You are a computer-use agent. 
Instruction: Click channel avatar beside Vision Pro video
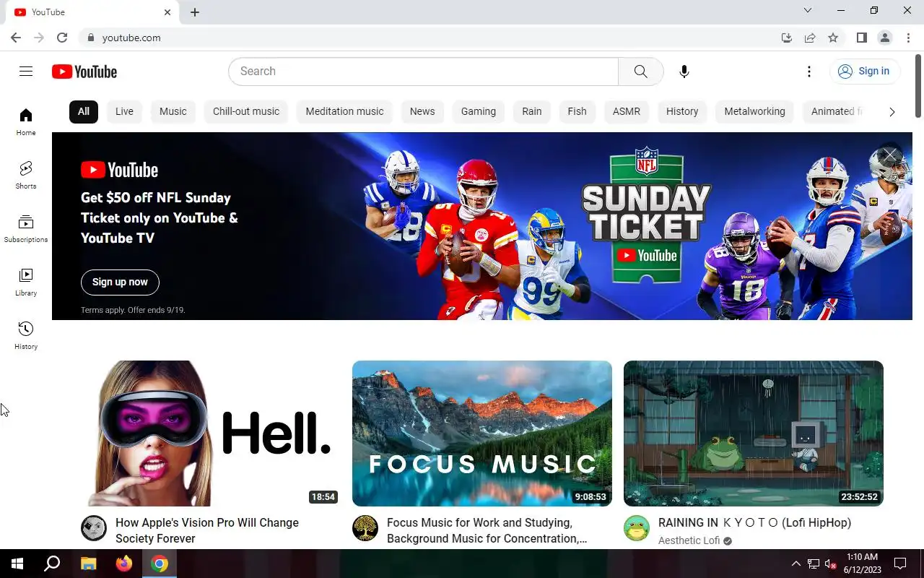94,528
